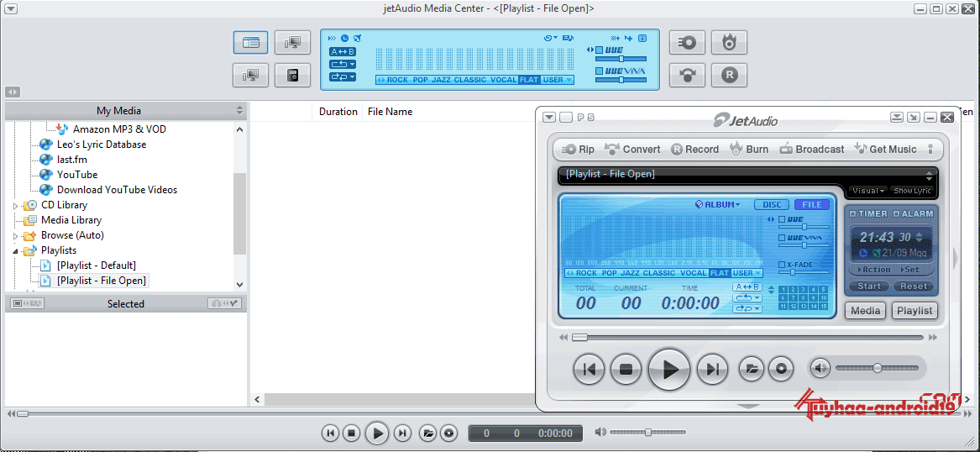Click the portable player device icon in Media Center
Screen dimensions: 980x452
click(x=292, y=76)
